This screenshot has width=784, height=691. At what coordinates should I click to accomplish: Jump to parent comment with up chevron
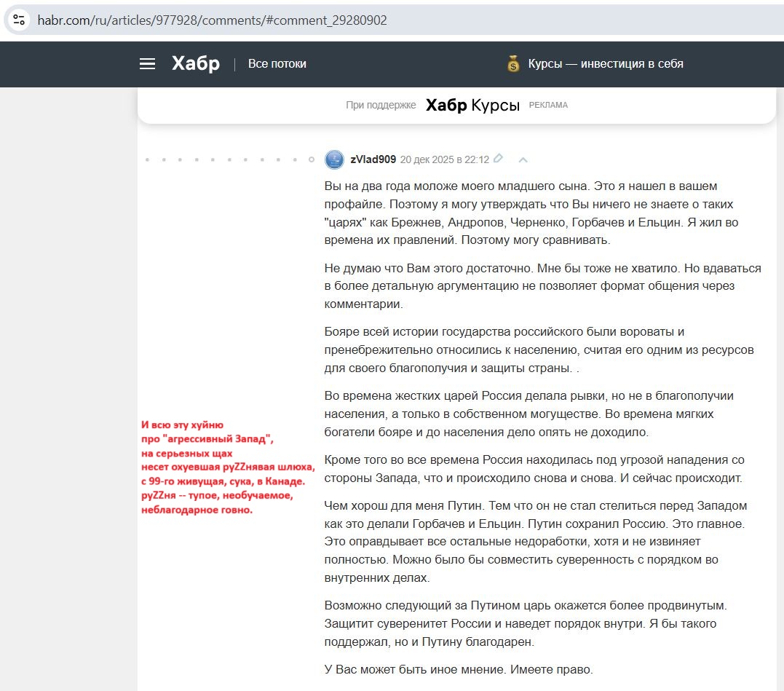[523, 159]
